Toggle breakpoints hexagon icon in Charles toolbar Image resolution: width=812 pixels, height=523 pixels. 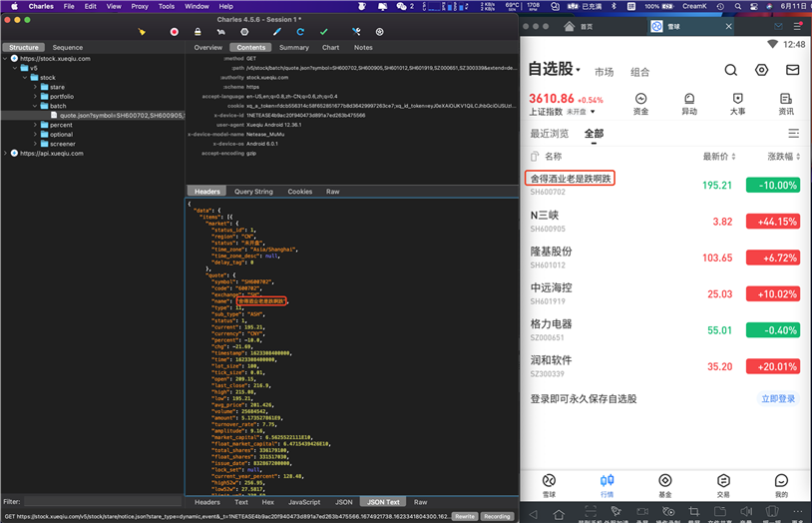[x=244, y=32]
